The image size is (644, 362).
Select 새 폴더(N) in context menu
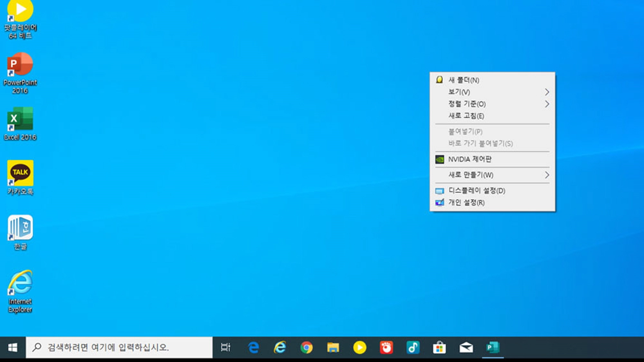(x=464, y=80)
